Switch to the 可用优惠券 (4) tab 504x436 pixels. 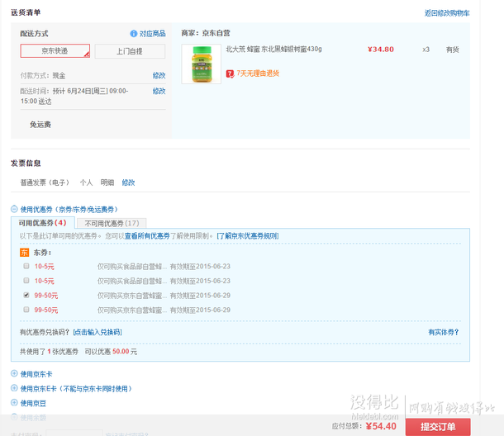[x=43, y=223]
